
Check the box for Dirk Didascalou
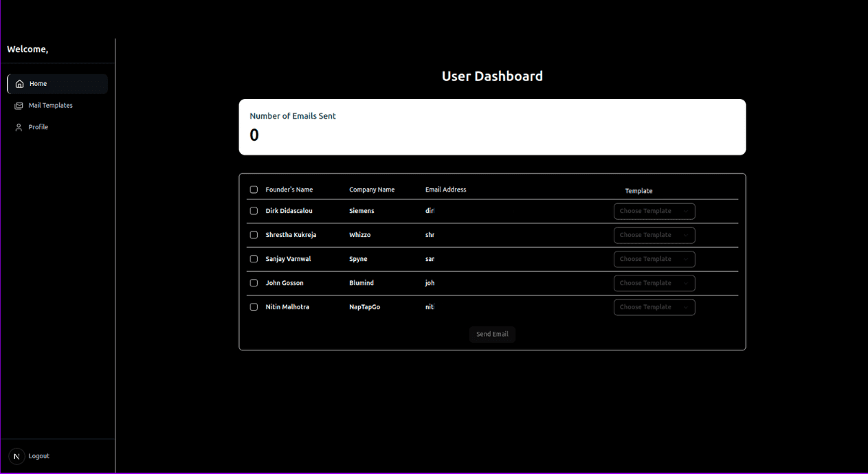point(254,211)
